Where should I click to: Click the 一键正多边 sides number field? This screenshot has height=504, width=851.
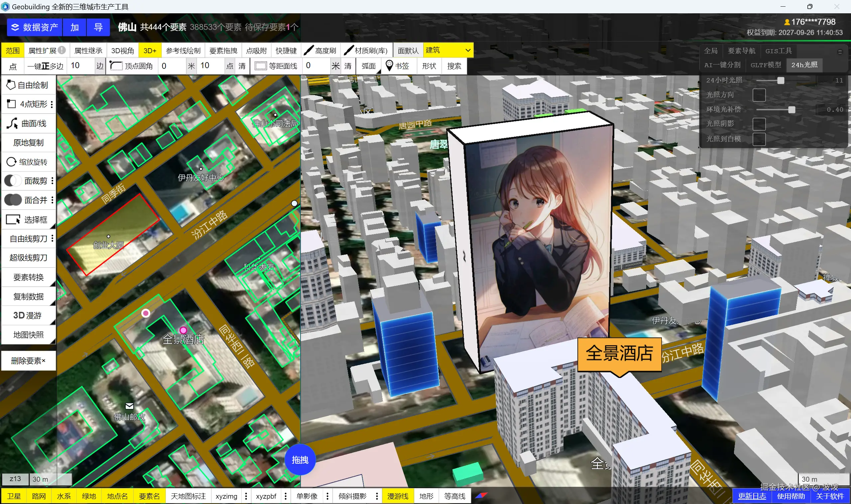[x=80, y=65]
